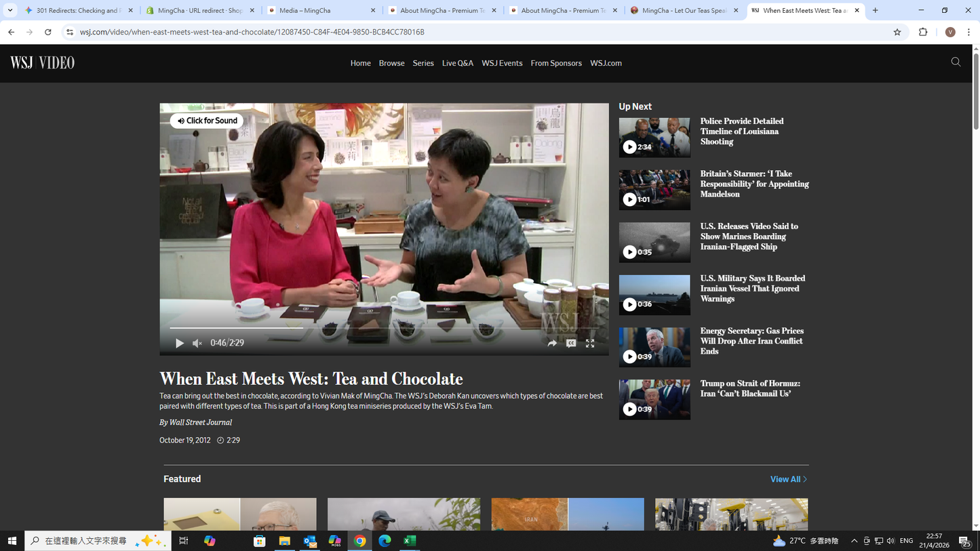Open Task View on the taskbar
Image resolution: width=980 pixels, height=551 pixels.
[x=184, y=541]
